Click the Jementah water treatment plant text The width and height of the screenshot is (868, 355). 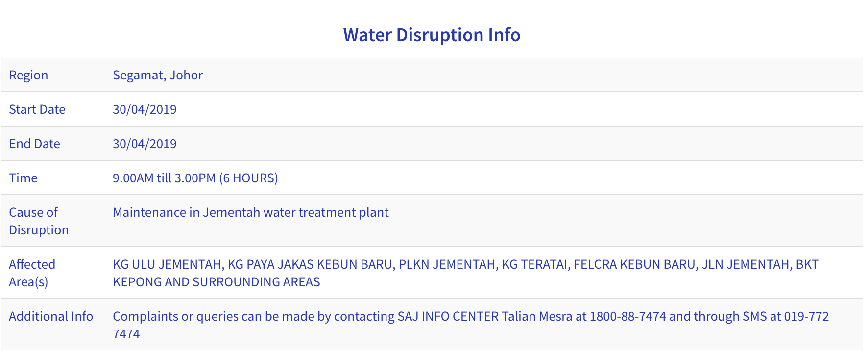[296, 212]
